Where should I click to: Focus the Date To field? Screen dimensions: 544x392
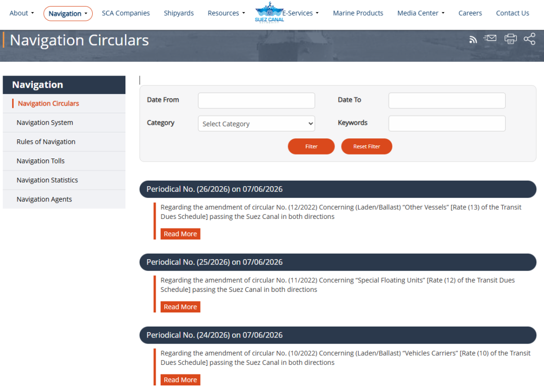(x=447, y=101)
